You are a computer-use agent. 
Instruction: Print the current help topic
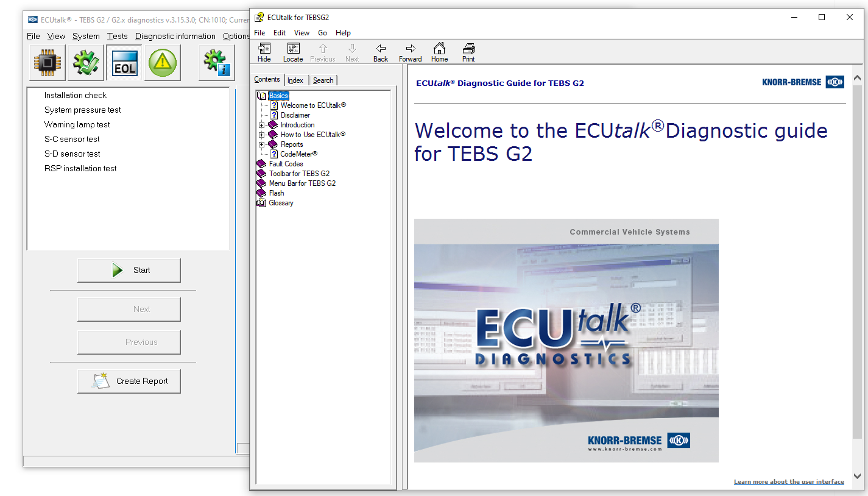click(x=468, y=53)
